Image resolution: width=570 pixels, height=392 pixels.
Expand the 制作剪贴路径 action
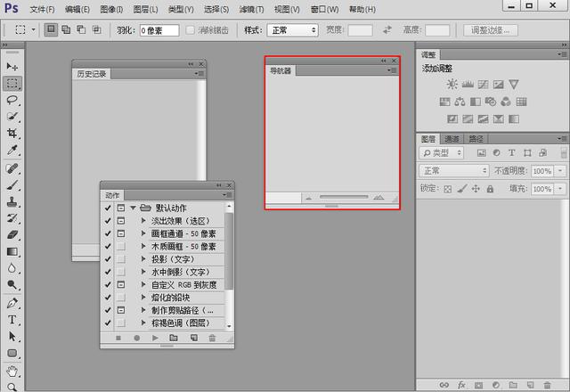(x=143, y=310)
